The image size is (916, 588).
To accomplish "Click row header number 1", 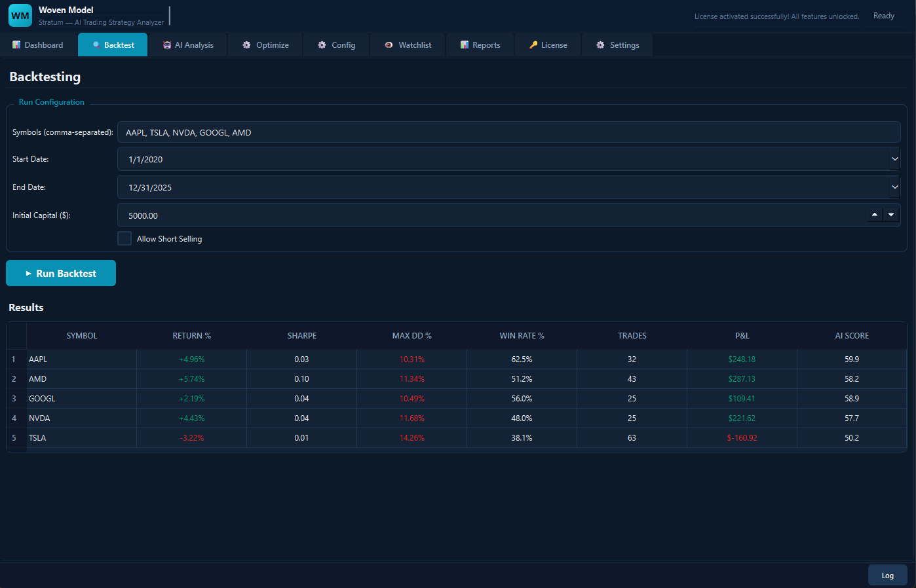I will (16, 359).
